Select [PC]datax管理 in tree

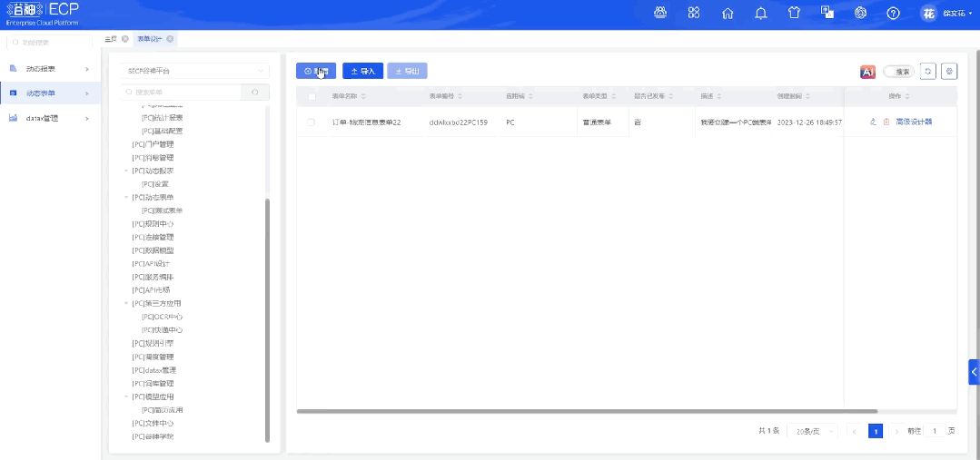coord(154,370)
